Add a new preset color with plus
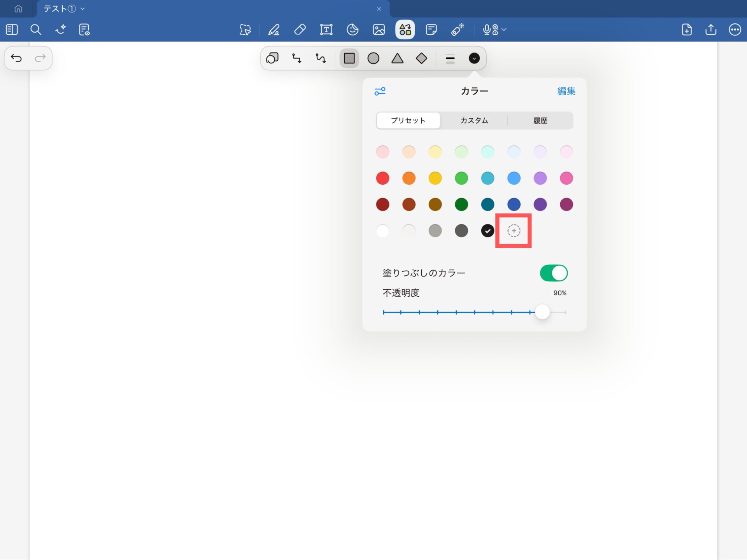Image resolution: width=747 pixels, height=560 pixels. [x=514, y=231]
